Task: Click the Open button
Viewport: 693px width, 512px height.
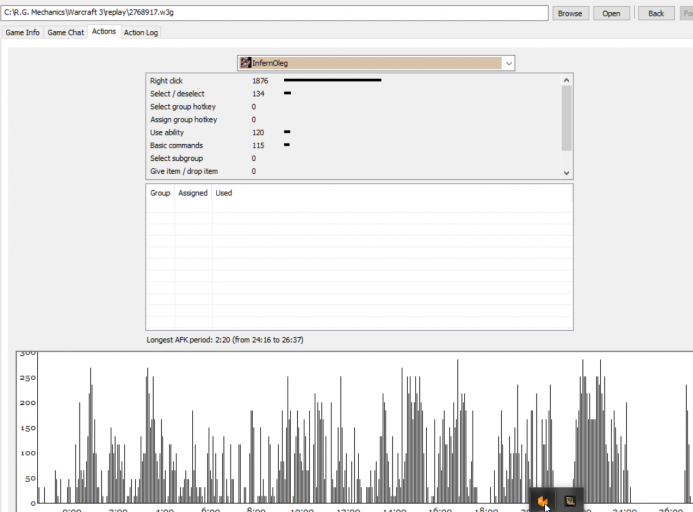Action: coord(611,13)
